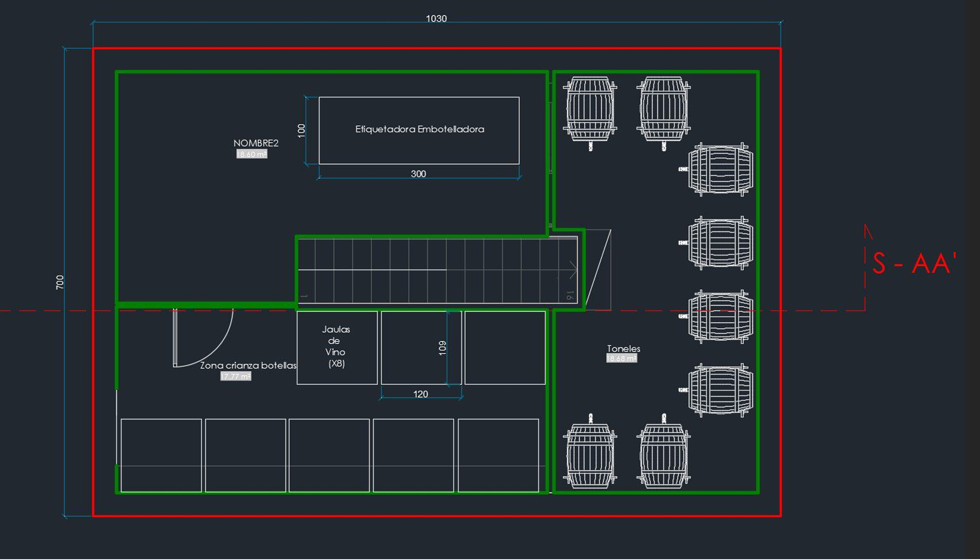
Task: Select the 'Jaulas de Vino (X8)' text
Action: (336, 346)
